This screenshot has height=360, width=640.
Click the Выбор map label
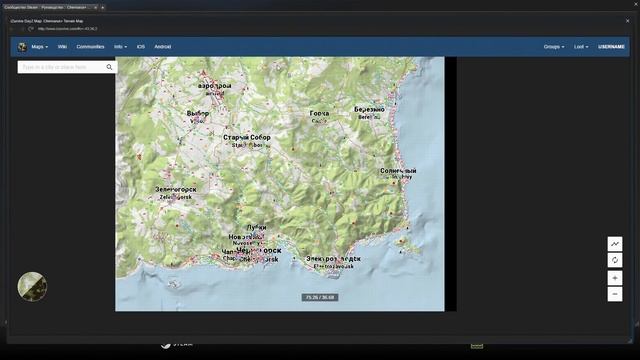tap(198, 113)
